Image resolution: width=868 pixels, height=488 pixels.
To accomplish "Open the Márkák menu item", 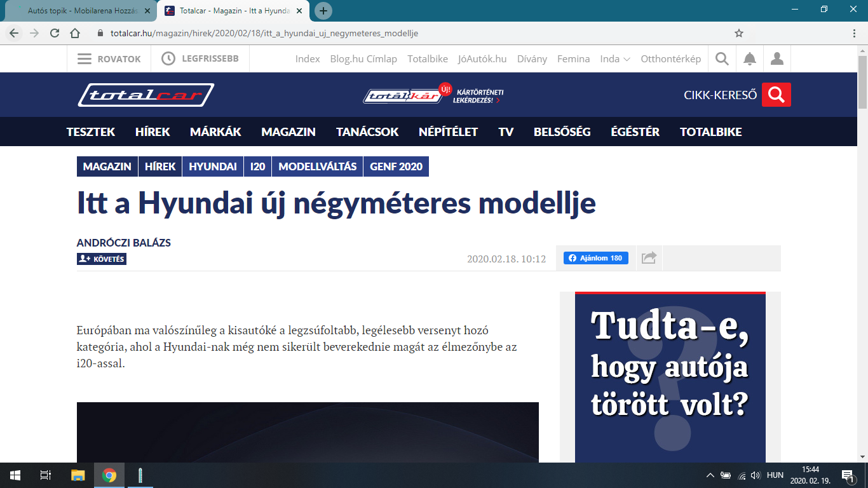I will pyautogui.click(x=215, y=132).
